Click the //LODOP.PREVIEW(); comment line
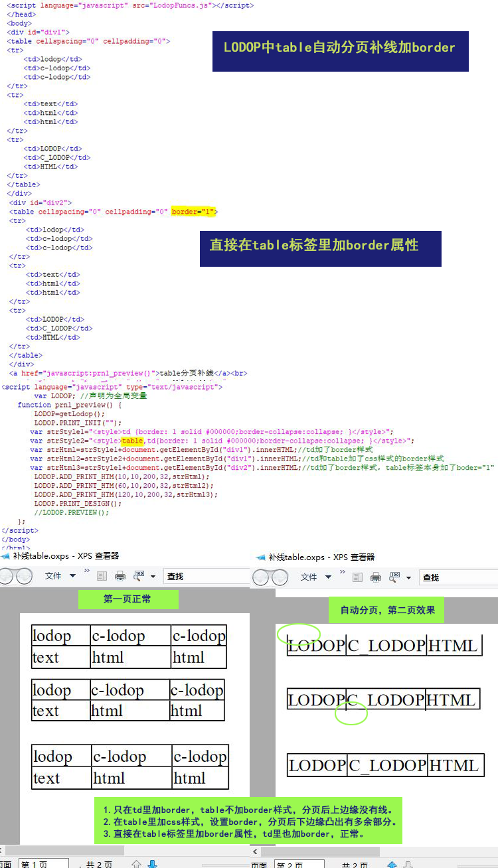Viewport: 498px width, 868px height. [72, 512]
